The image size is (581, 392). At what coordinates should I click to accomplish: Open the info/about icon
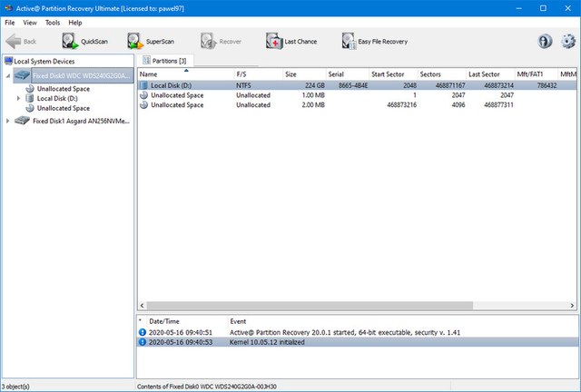[545, 41]
